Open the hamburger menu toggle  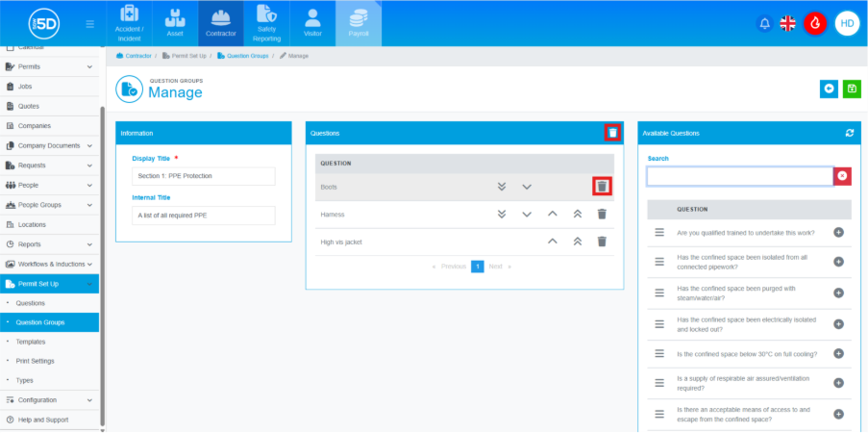coord(90,24)
